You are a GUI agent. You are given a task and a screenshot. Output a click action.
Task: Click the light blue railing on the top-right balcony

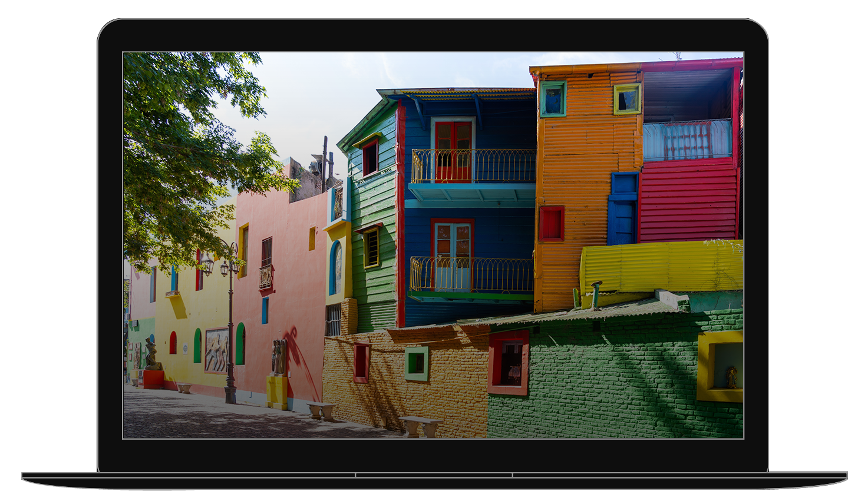click(687, 140)
